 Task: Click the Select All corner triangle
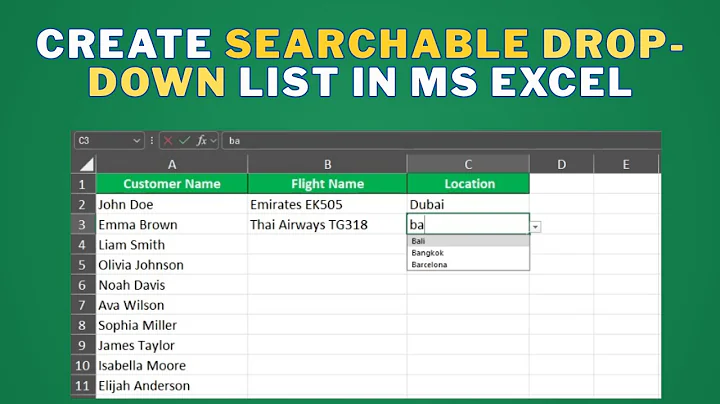(86, 164)
